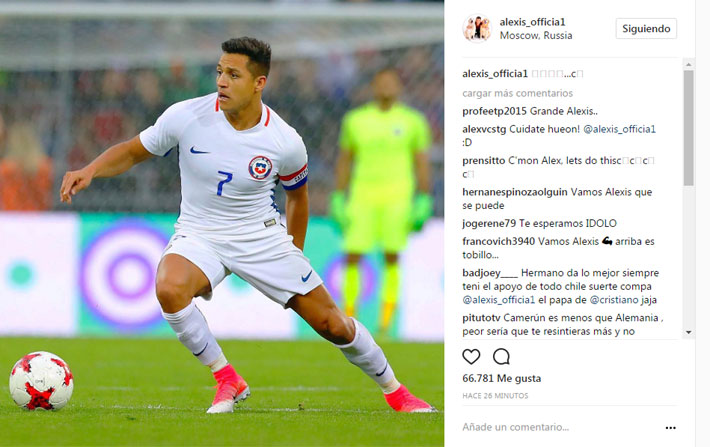710x447 pixels.
Task: Open alexis_officia1 profile avatar picture
Action: pos(477,28)
